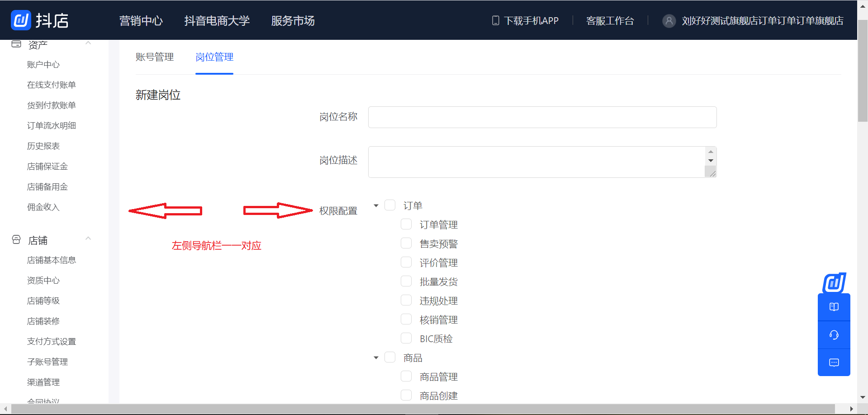868x415 pixels.
Task: Switch to the 账号管理 tab
Action: [x=155, y=57]
